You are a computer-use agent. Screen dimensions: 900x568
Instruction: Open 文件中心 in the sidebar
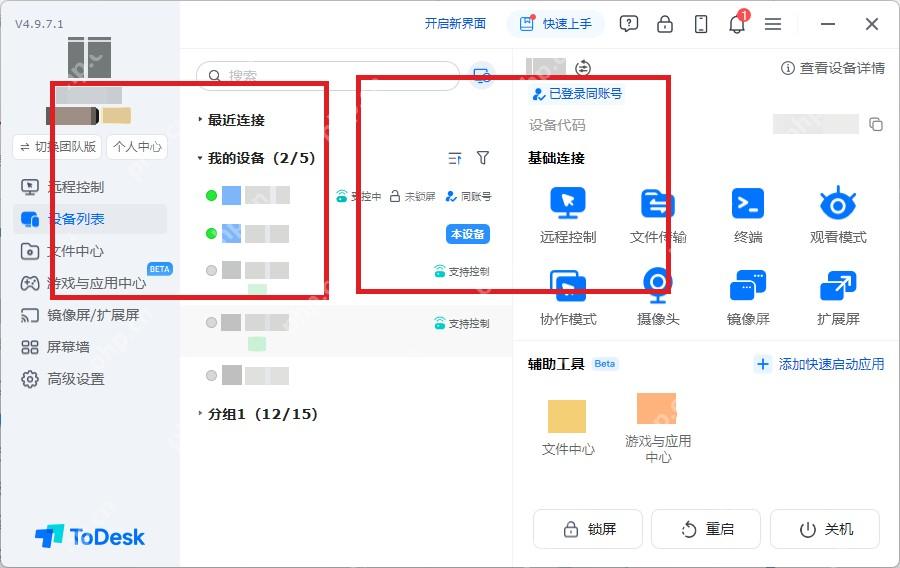(x=90, y=251)
